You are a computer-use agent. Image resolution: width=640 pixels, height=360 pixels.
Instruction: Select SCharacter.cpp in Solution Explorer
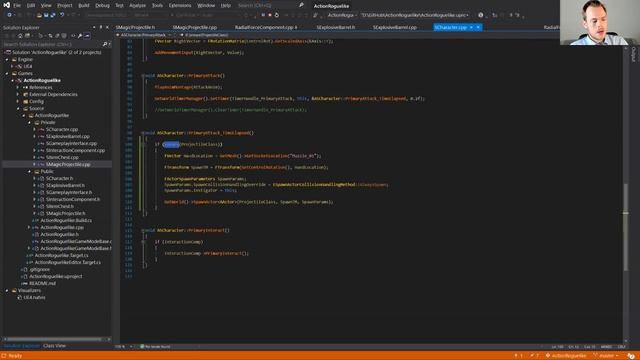click(62, 129)
